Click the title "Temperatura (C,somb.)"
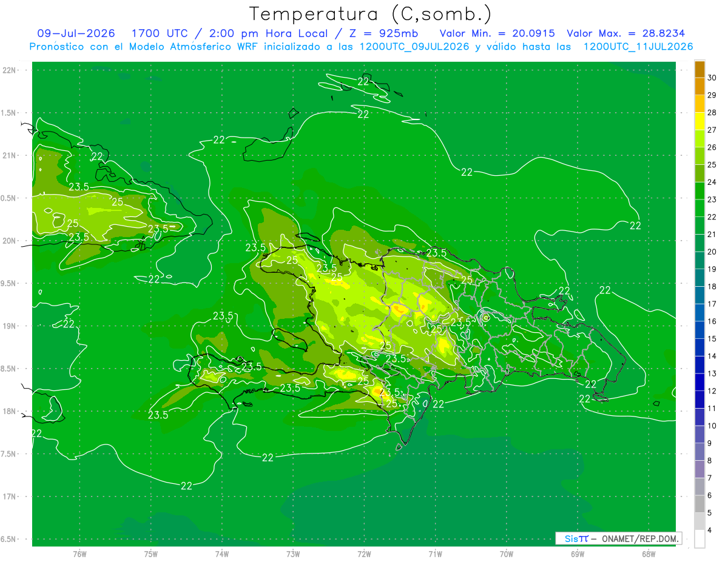 (x=370, y=14)
